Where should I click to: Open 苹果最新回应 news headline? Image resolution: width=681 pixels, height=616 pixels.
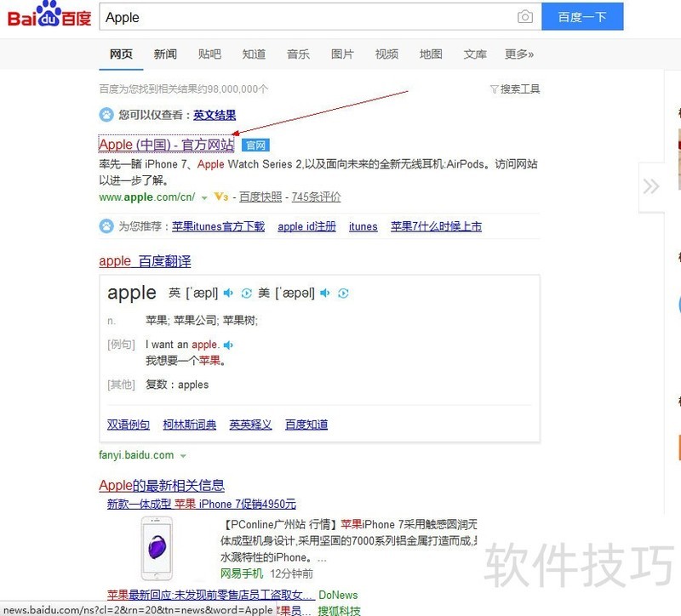click(x=210, y=595)
